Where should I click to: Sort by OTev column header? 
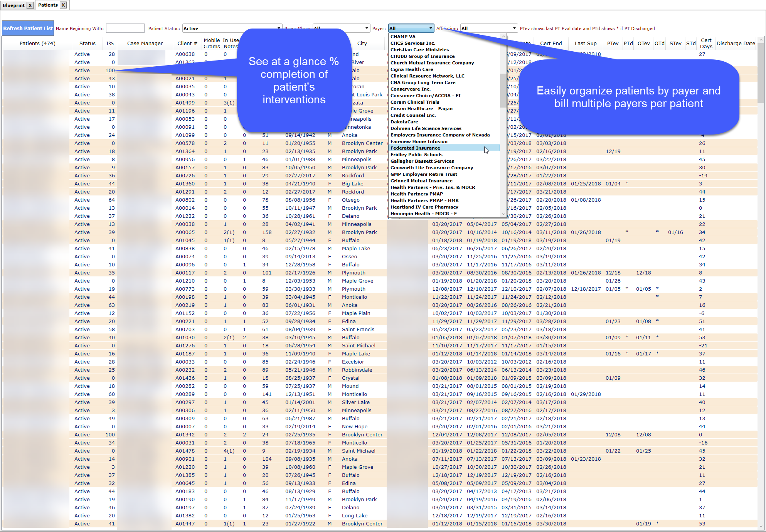click(x=643, y=43)
